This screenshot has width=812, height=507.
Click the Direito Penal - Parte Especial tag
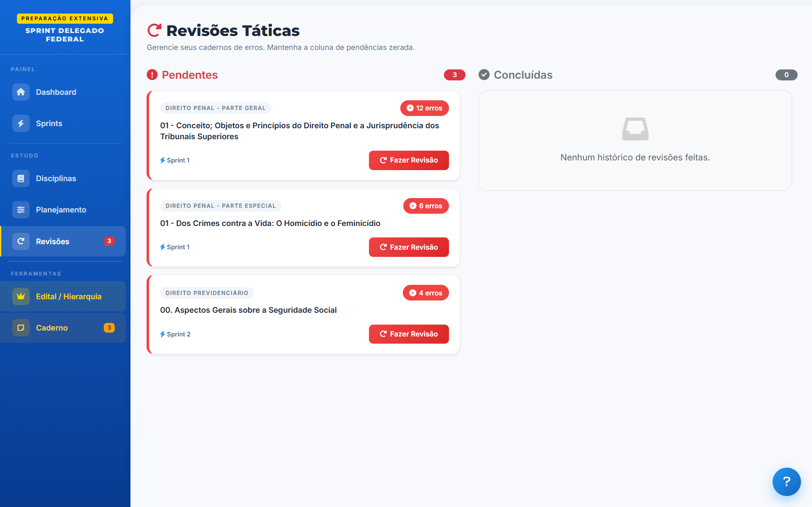[221, 206]
